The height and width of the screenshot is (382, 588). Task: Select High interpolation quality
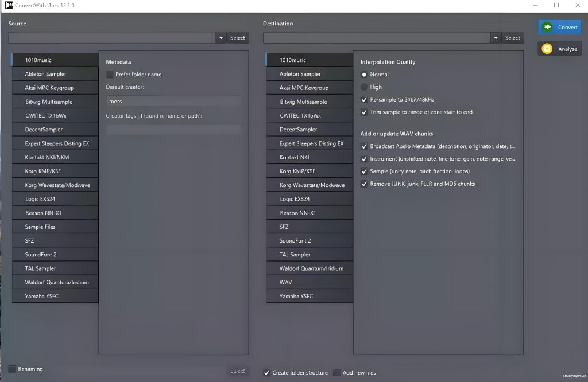363,87
